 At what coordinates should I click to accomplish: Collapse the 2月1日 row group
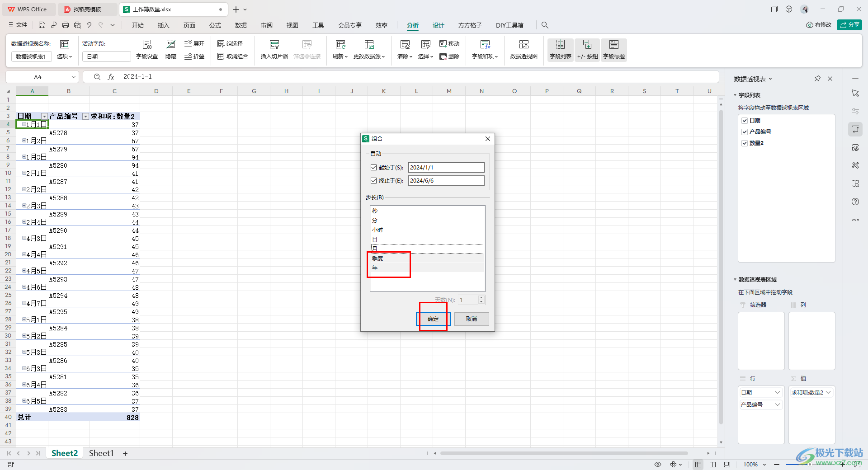click(x=24, y=173)
